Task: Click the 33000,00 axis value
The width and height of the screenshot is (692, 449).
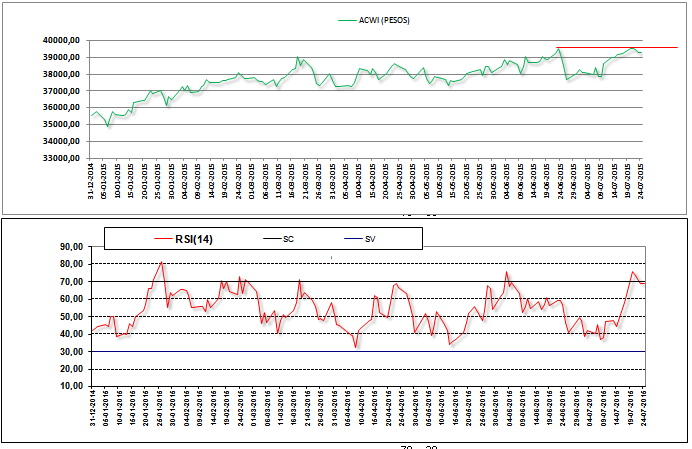Action: [61, 158]
